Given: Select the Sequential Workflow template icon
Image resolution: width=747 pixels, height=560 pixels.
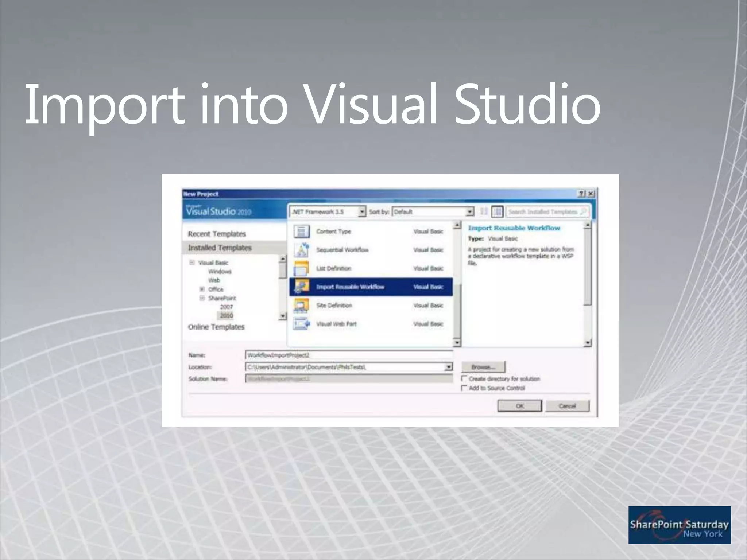Looking at the screenshot, I should (302, 250).
